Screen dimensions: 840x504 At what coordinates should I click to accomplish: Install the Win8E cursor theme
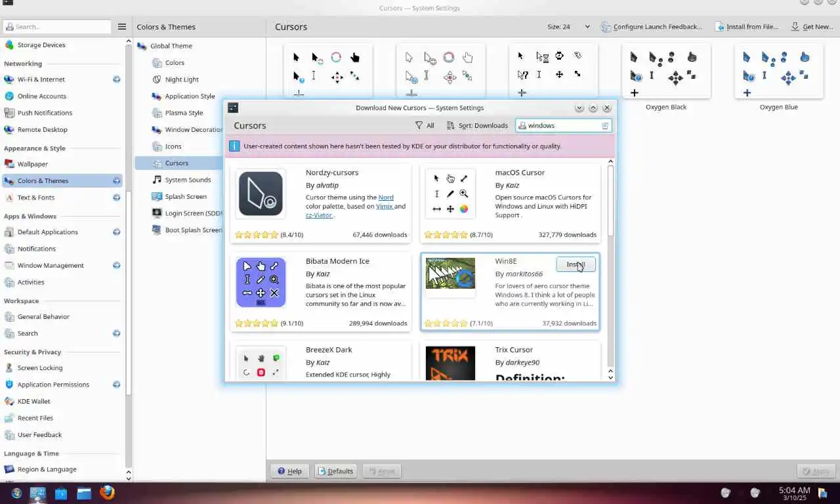[576, 264]
